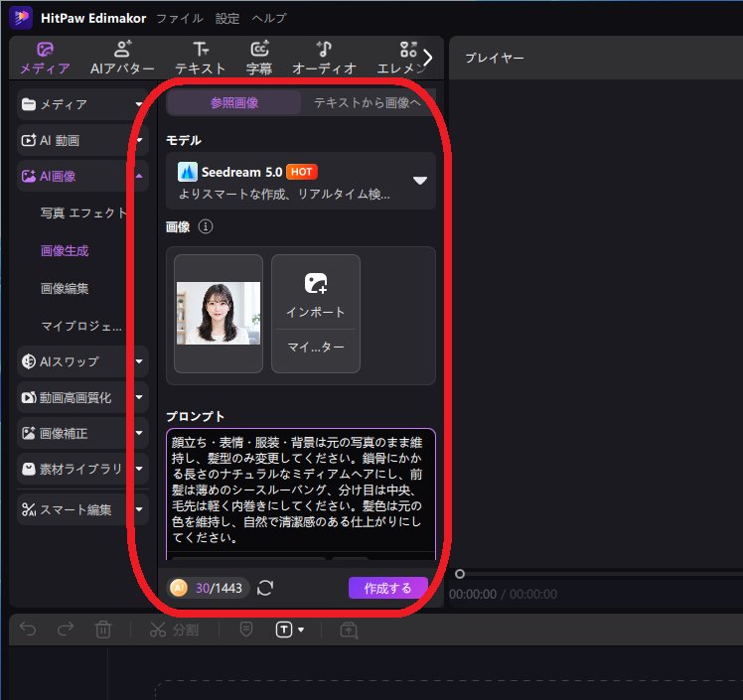Click into the プロンプト text field

point(300,490)
